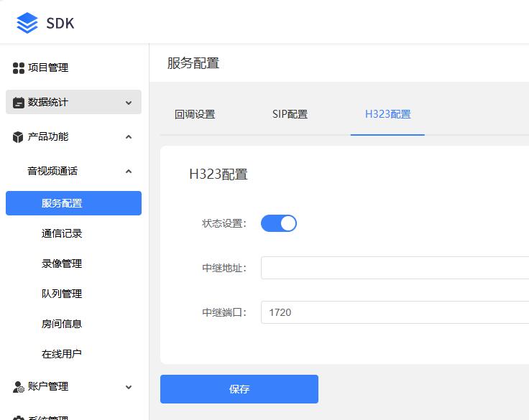Expand the 账户管理 chevron
Viewport: 529px width, 420px height.
(x=129, y=387)
